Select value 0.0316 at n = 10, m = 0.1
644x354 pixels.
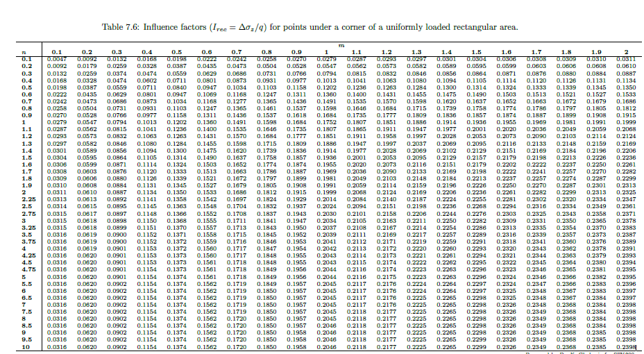(57, 347)
